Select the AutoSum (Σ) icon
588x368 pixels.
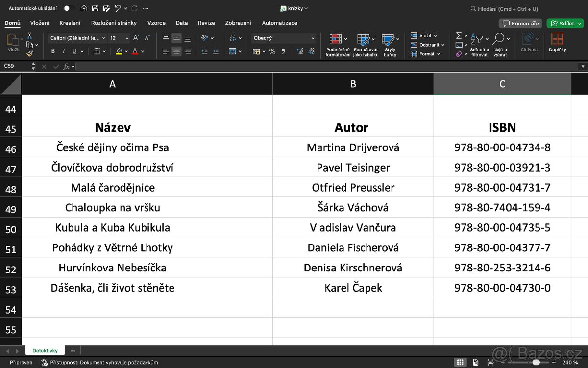tap(459, 35)
